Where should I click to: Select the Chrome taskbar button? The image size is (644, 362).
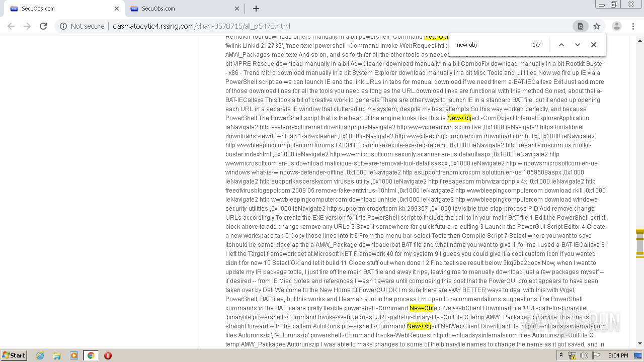(x=91, y=355)
